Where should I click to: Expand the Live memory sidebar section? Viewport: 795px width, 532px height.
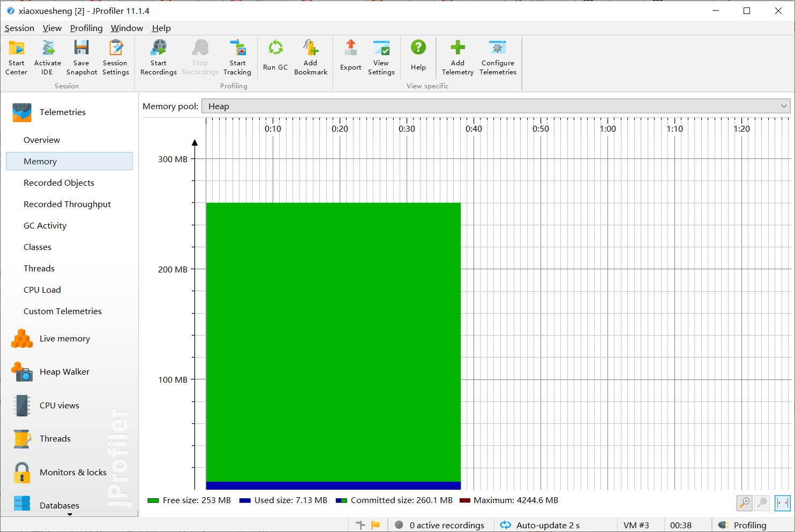(64, 339)
